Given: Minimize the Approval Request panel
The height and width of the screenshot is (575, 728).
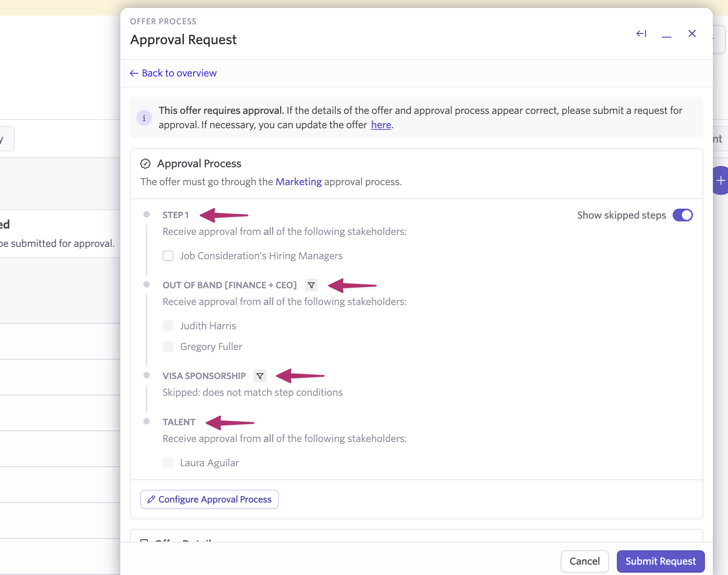Looking at the screenshot, I should (x=667, y=34).
